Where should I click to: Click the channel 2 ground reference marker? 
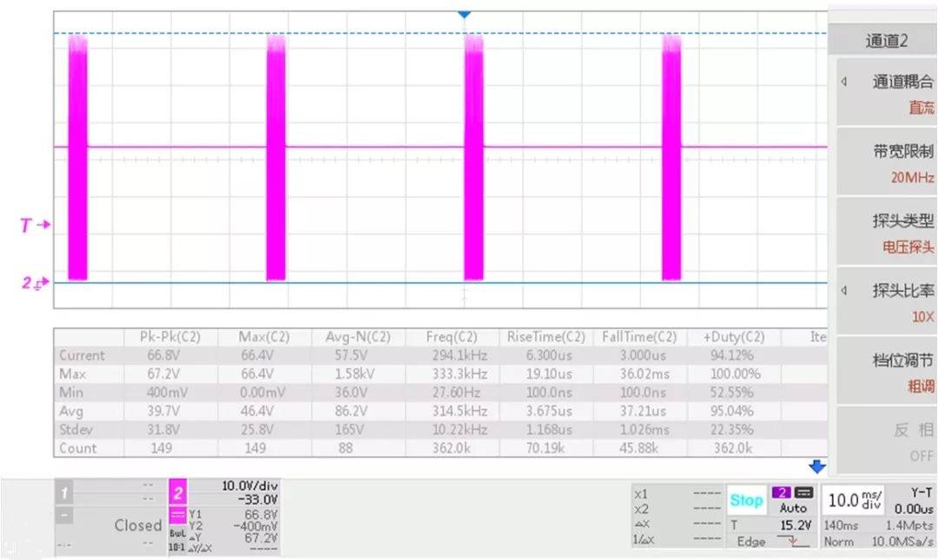coord(35,282)
